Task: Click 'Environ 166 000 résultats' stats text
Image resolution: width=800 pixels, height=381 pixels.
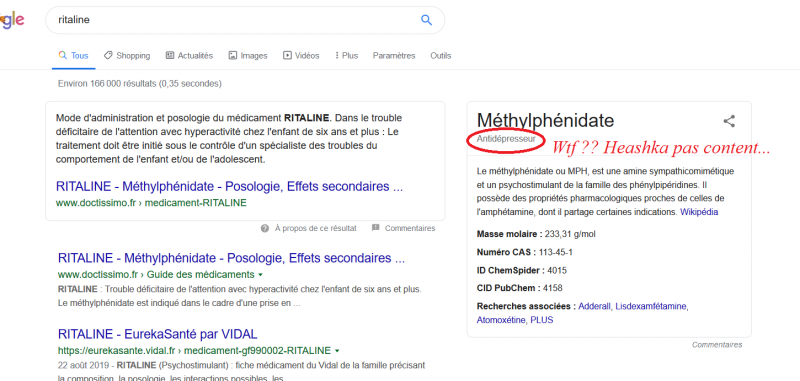Action: [140, 83]
